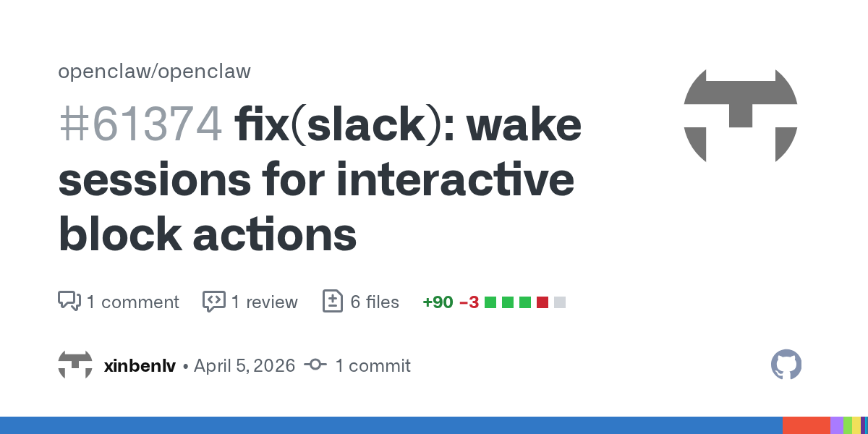The width and height of the screenshot is (868, 434).
Task: Open the 1 commit history
Action: tap(373, 365)
